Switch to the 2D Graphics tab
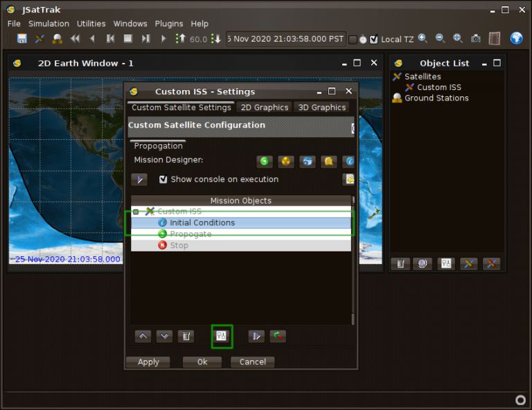Viewport: 532px width, 410px height. tap(264, 107)
